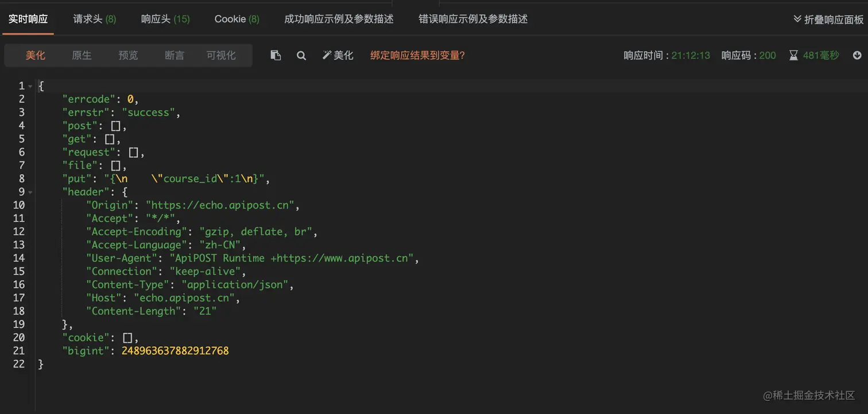
Task: Click the 美化 wand button
Action: [x=338, y=55]
